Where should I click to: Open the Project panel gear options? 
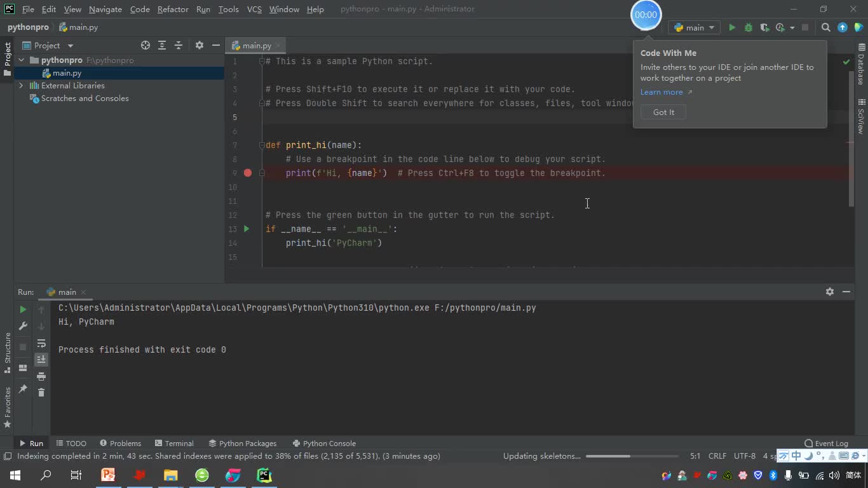pos(200,45)
